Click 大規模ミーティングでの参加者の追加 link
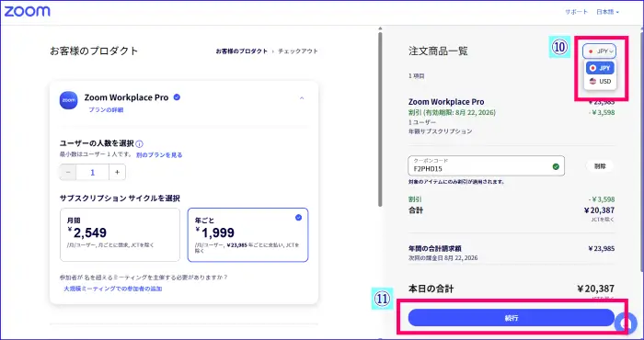This screenshot has width=644, height=340. coord(113,289)
